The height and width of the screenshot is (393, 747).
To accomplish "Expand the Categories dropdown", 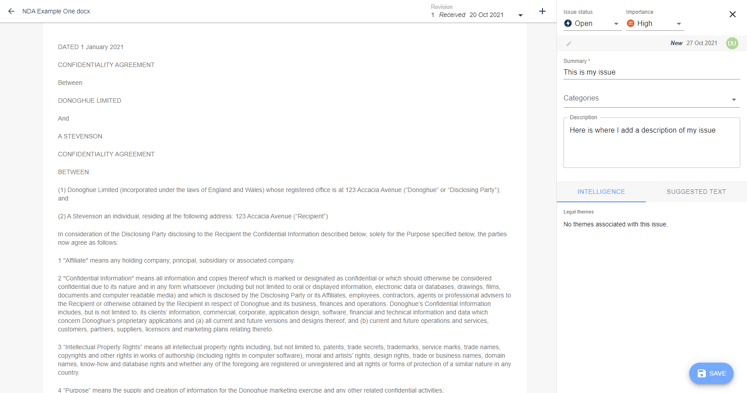I will (x=651, y=99).
